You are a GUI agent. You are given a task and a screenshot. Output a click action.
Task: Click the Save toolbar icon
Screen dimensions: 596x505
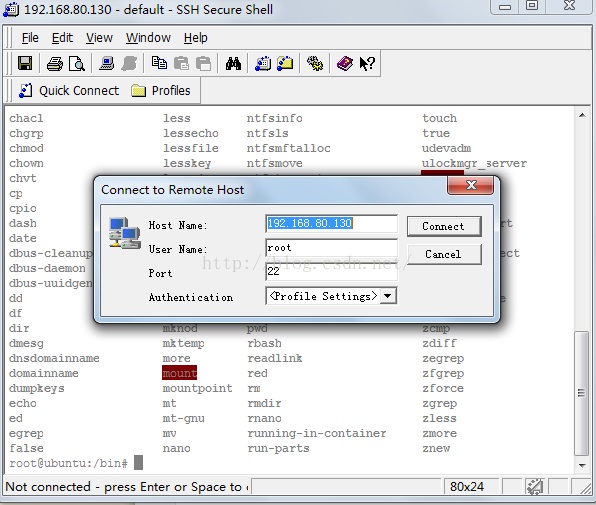pos(25,63)
